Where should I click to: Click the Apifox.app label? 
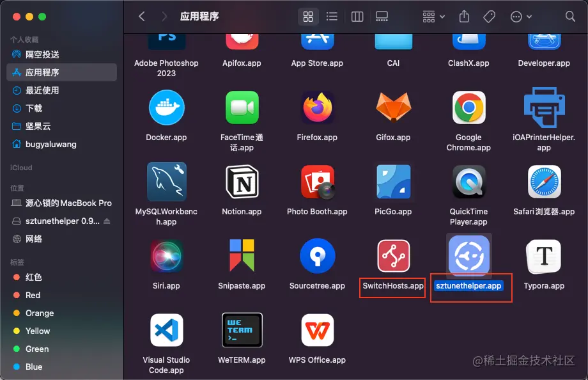click(x=242, y=63)
